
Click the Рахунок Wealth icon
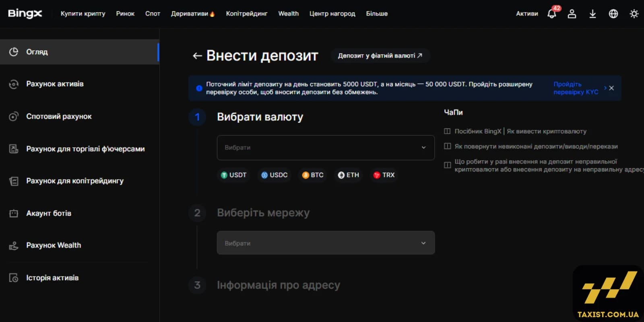tap(14, 246)
